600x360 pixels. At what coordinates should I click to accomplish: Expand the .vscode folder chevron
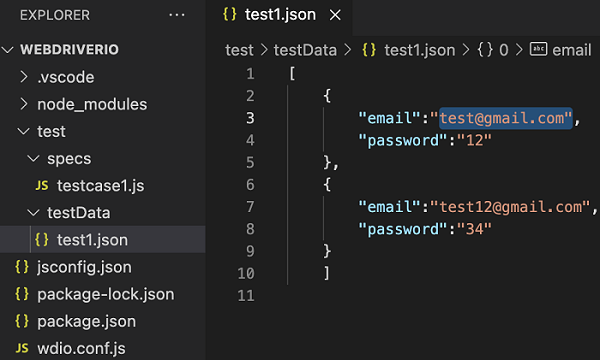click(x=24, y=77)
